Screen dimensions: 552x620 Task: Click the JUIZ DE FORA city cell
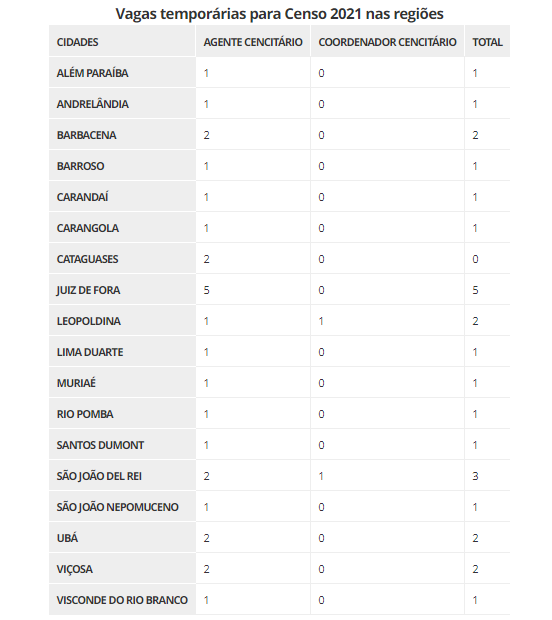click(x=122, y=290)
